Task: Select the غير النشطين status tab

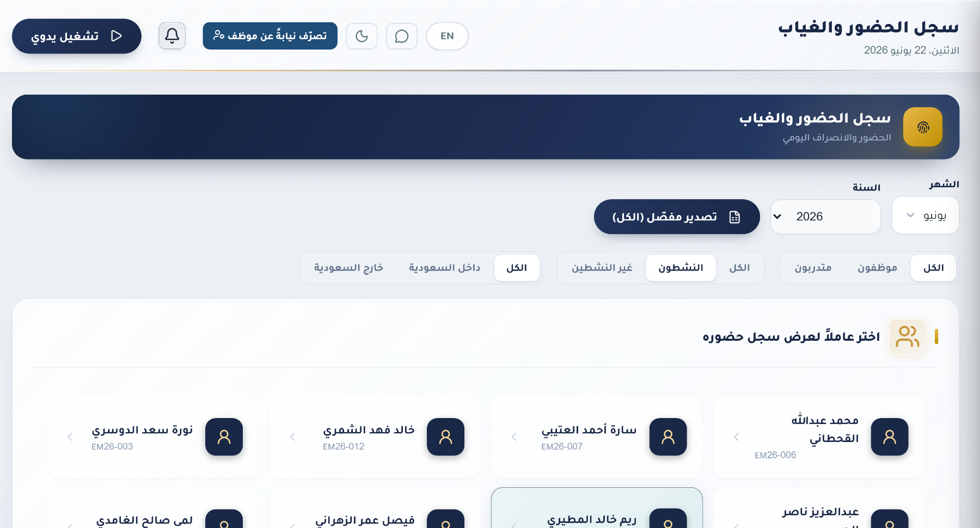Action: point(602,268)
